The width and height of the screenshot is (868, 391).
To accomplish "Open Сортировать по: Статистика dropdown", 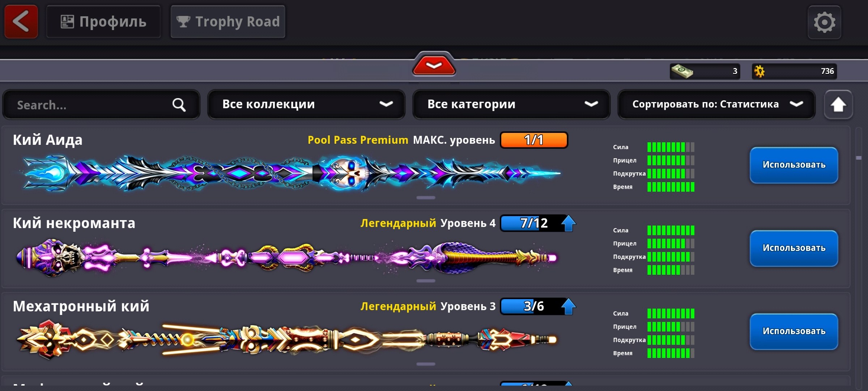I will [716, 104].
